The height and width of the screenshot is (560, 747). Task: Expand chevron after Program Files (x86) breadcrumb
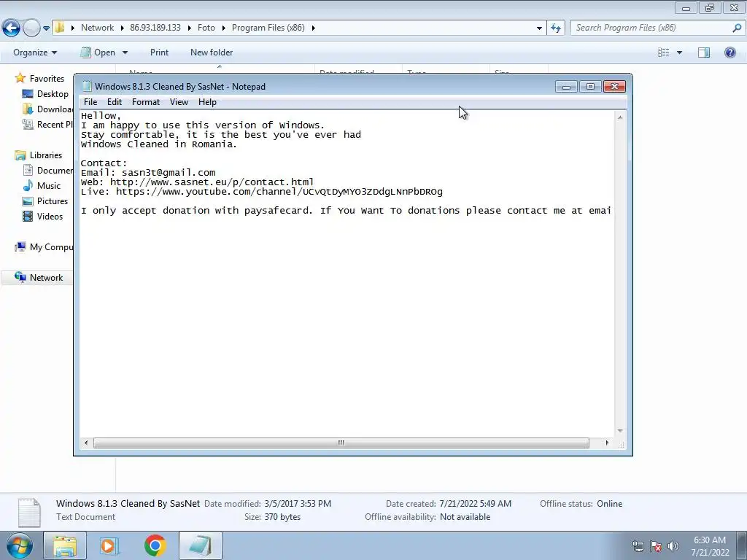(x=314, y=28)
